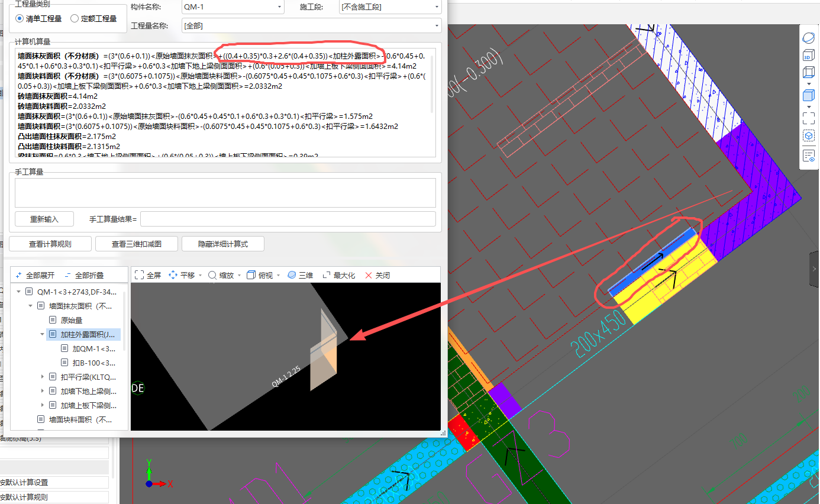
Task: Click the 查看三维扣减图 button
Action: [137, 244]
